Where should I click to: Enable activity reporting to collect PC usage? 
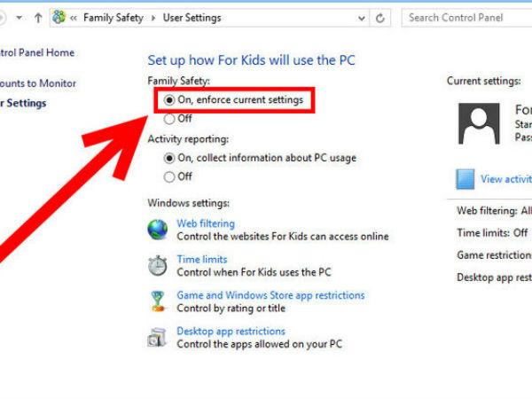169,158
